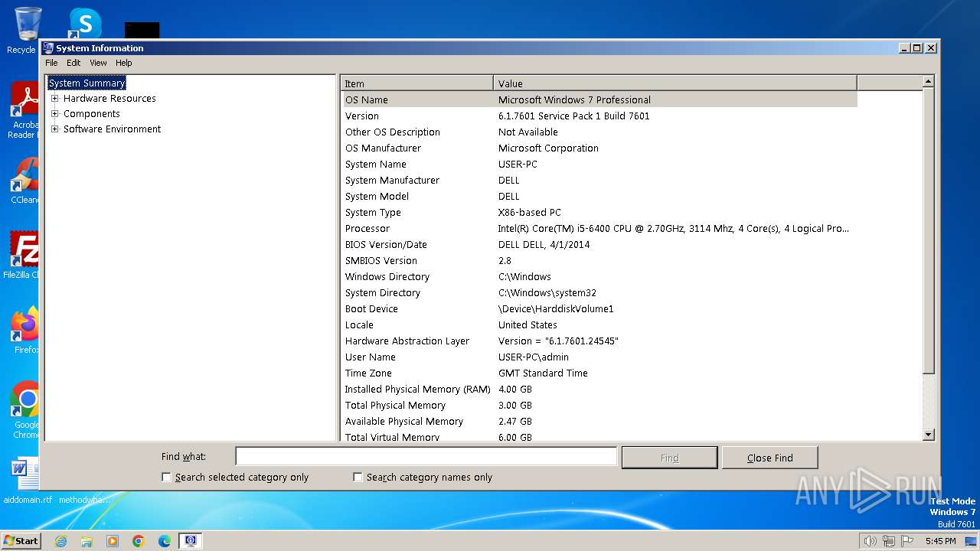Select the System Directory row
980x551 pixels.
(599, 292)
